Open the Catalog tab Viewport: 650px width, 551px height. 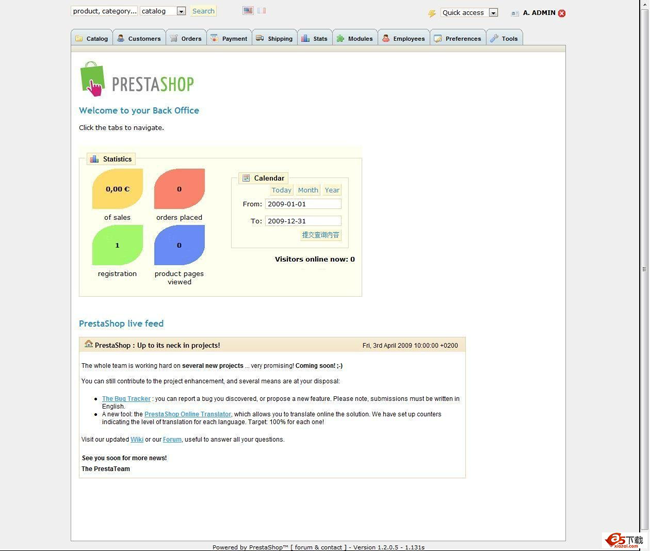pyautogui.click(x=92, y=38)
